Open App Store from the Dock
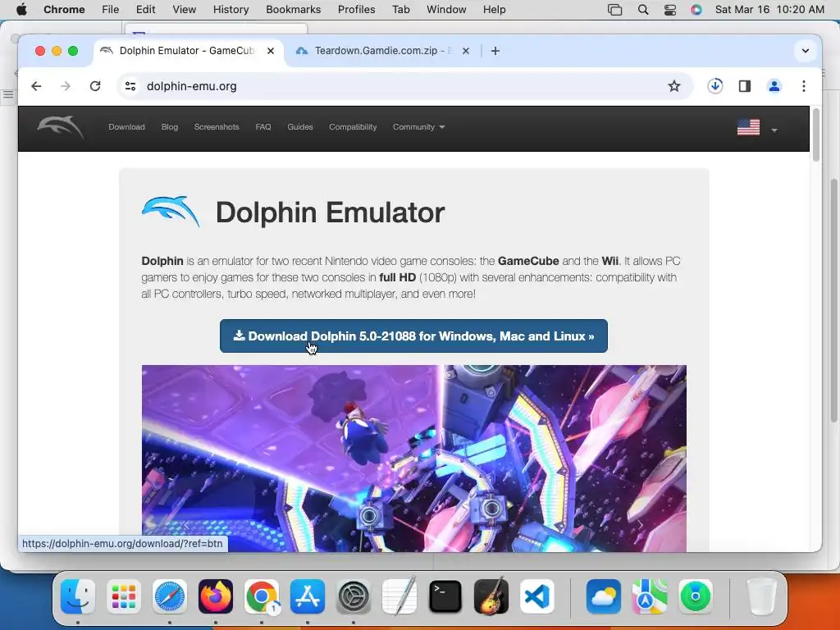 (x=308, y=596)
